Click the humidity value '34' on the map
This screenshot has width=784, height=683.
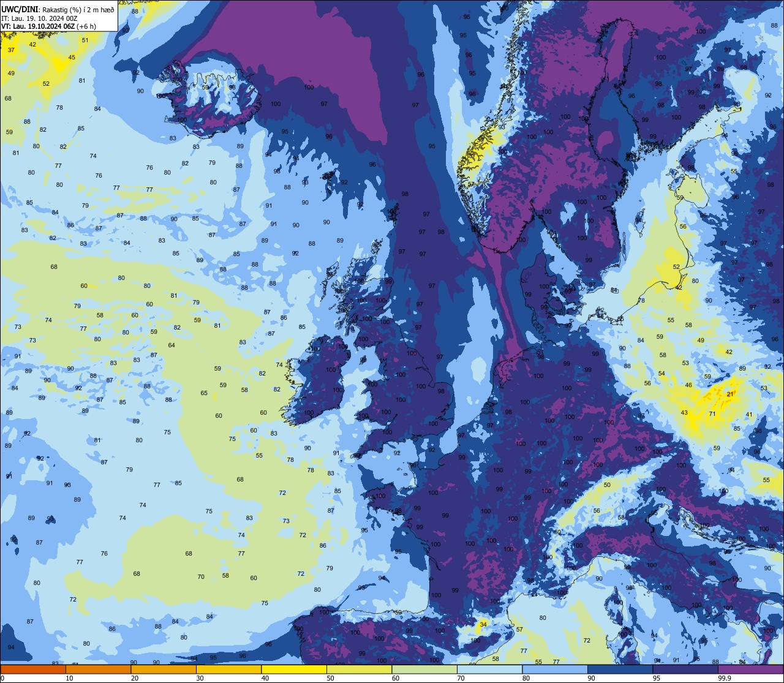click(x=483, y=624)
